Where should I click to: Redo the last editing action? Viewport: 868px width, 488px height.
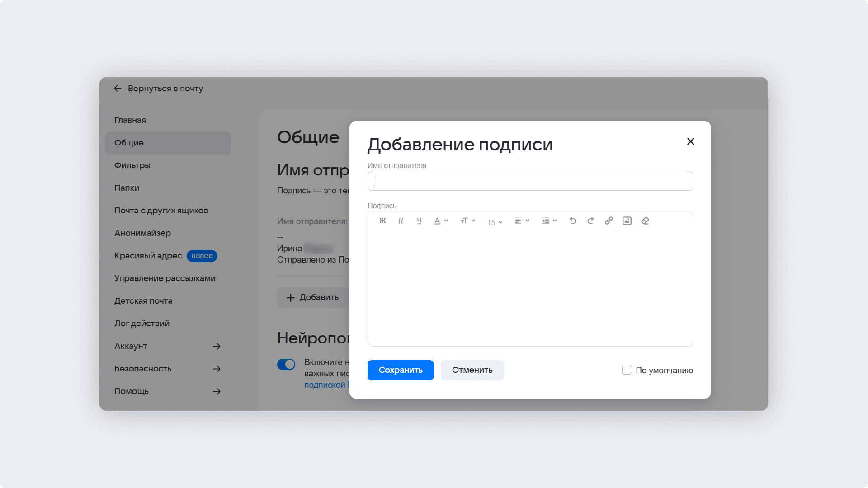click(x=590, y=221)
